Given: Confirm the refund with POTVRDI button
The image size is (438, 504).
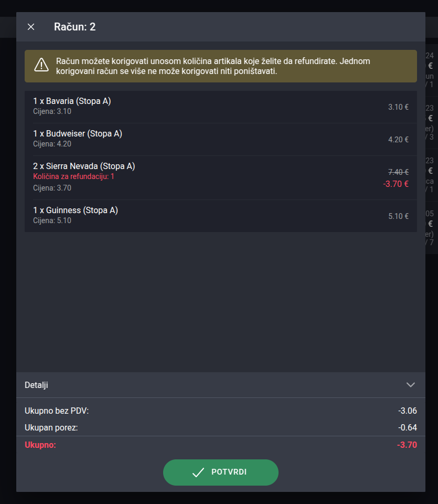Looking at the screenshot, I should tap(221, 472).
